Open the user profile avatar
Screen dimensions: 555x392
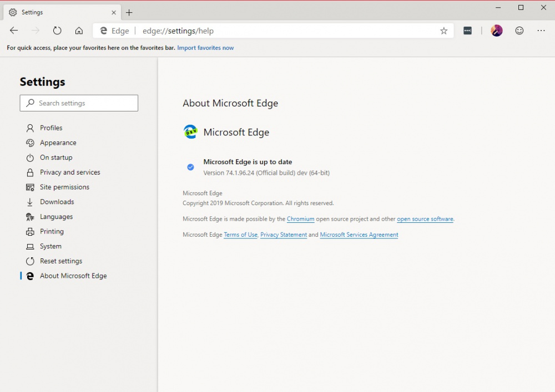[x=497, y=31]
